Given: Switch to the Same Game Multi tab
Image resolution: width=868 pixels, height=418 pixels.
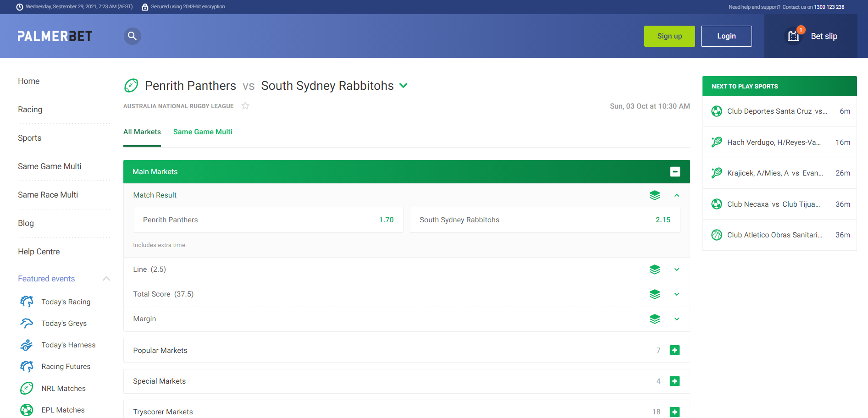Looking at the screenshot, I should click(203, 132).
